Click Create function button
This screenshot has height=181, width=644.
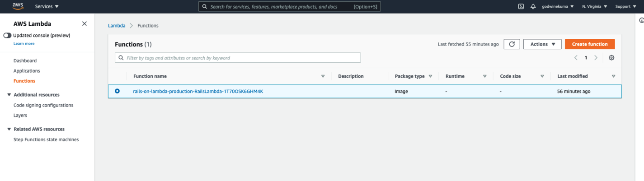tap(590, 44)
